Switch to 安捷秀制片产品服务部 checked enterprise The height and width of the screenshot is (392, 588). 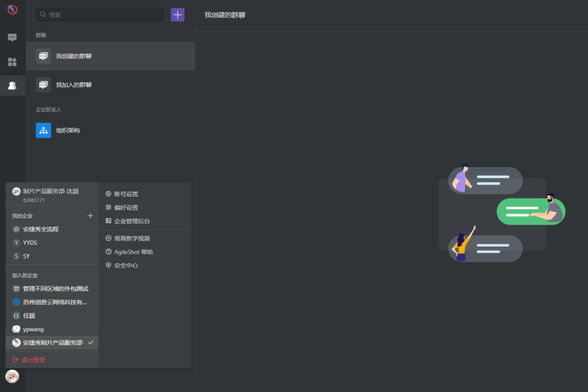(52, 343)
